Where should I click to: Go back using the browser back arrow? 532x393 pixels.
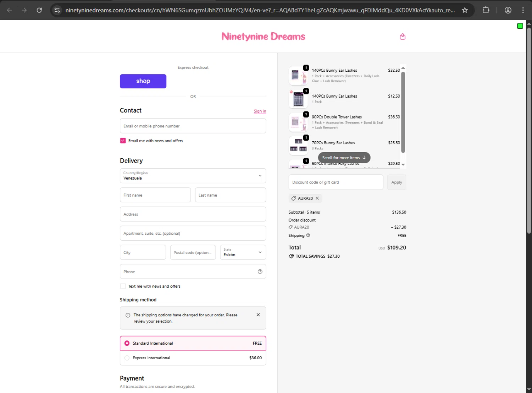coord(10,10)
